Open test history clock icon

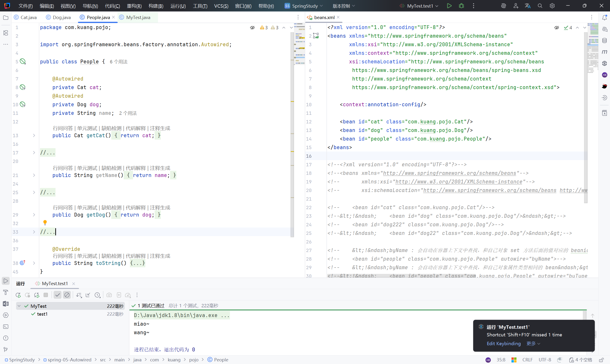(x=97, y=295)
